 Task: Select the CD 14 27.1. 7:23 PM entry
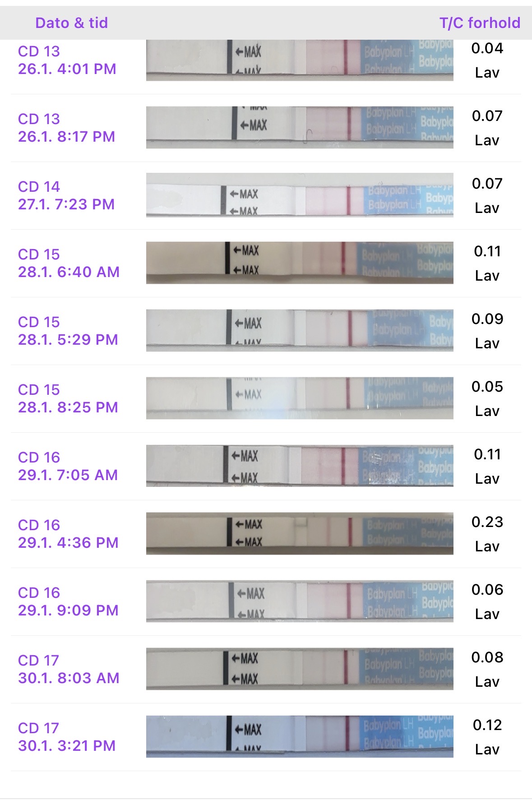pos(66,195)
